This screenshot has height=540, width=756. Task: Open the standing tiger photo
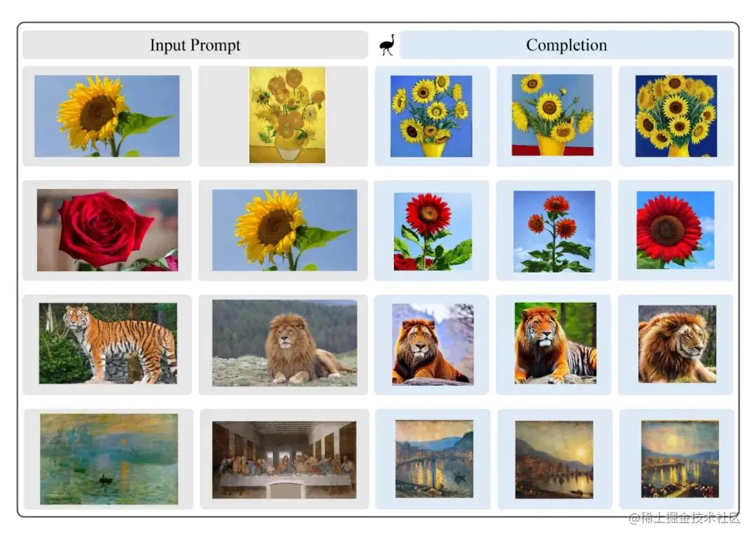point(108,343)
